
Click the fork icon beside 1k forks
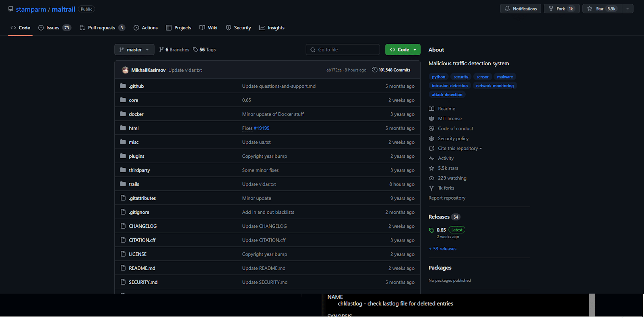(x=431, y=188)
